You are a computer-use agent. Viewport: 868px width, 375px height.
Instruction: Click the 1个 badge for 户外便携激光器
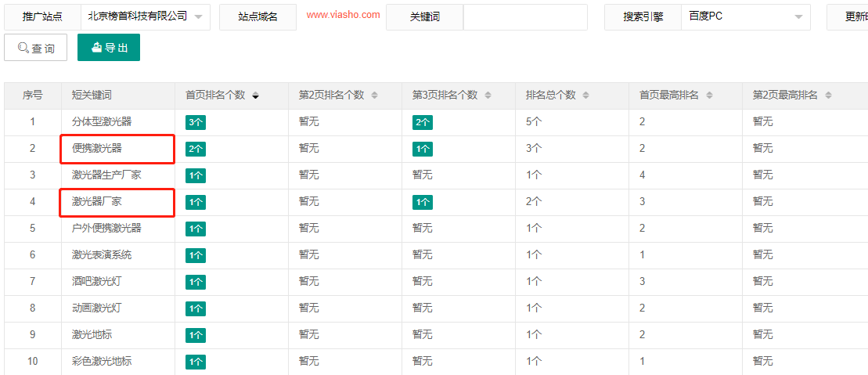[196, 229]
